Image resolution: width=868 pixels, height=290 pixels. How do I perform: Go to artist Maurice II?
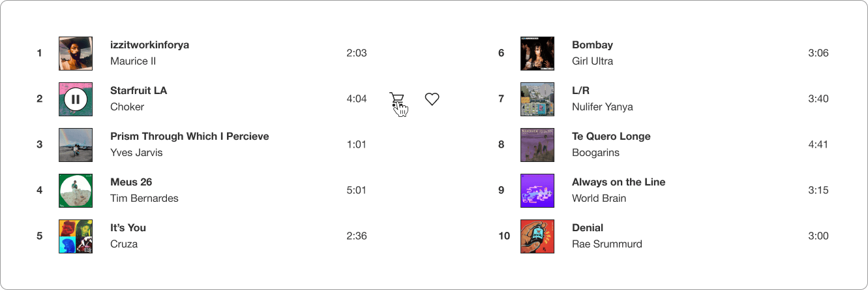(x=133, y=61)
